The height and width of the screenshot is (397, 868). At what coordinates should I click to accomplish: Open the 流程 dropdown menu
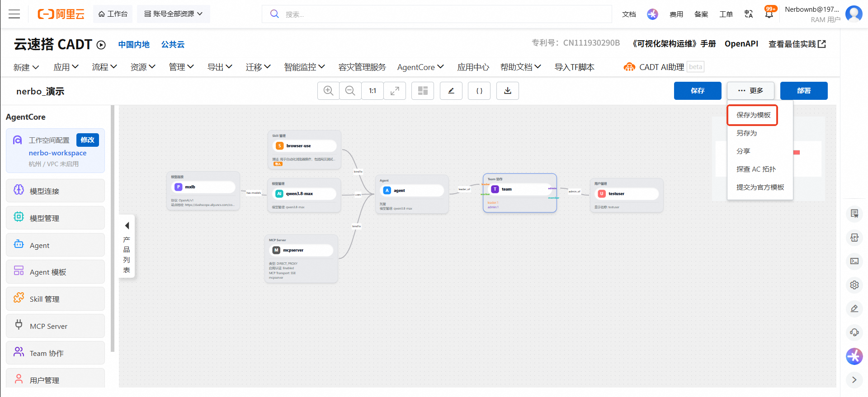[104, 67]
